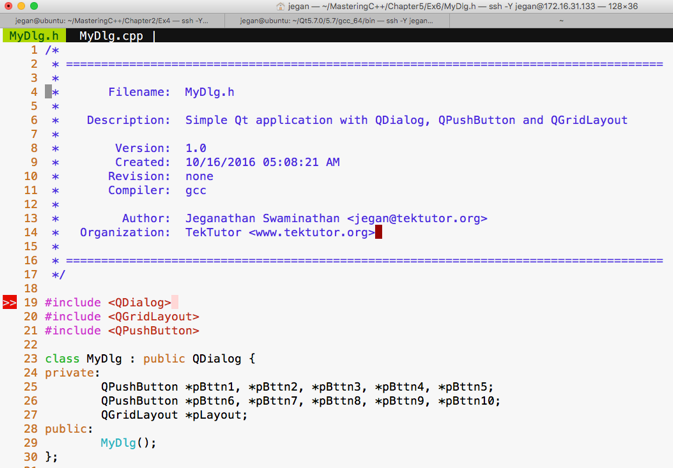Screen dimensions: 673x468
Task: Place cursor on the gray block at line 4
Action: (x=48, y=92)
